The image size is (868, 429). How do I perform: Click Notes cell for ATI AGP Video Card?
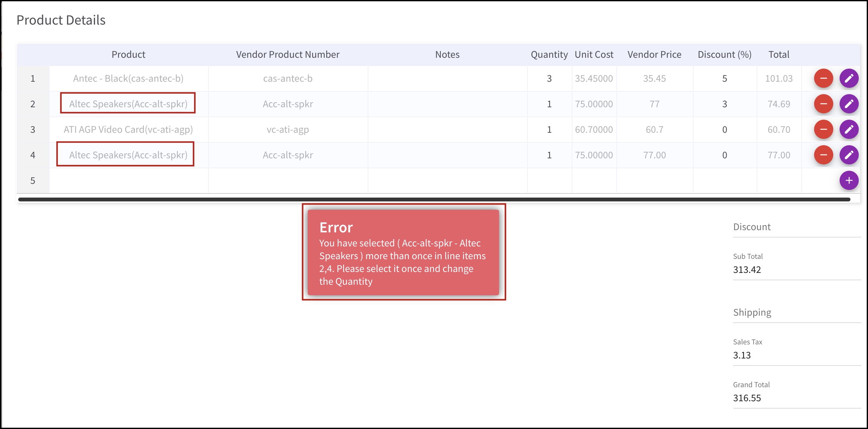447,130
